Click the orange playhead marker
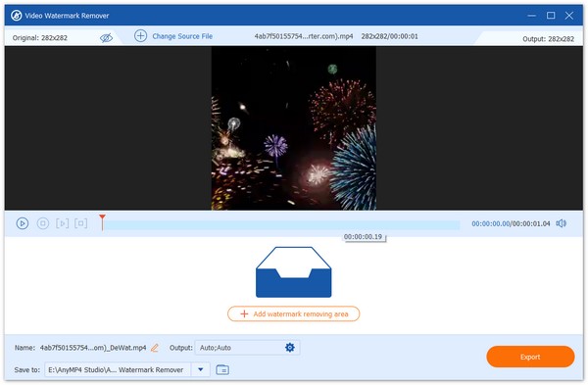This screenshot has width=588, height=385. coord(102,222)
